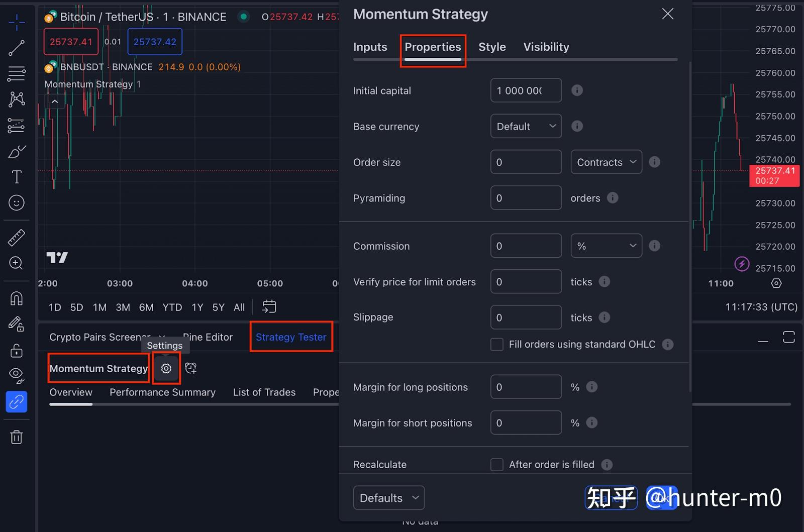This screenshot has height=532, width=804.
Task: Enable the magnet snapping mode
Action: point(16,298)
